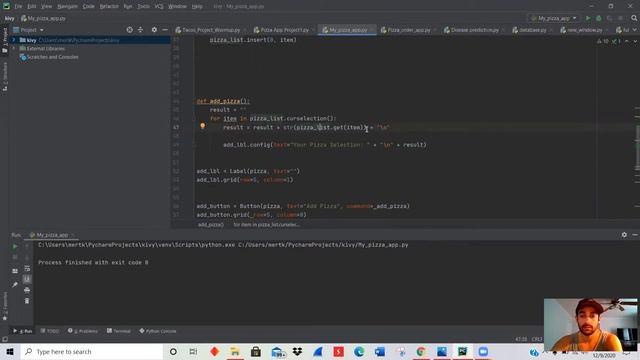Viewport: 640px width, 360px height.
Task: Open the Help menu
Action: (x=197, y=7)
